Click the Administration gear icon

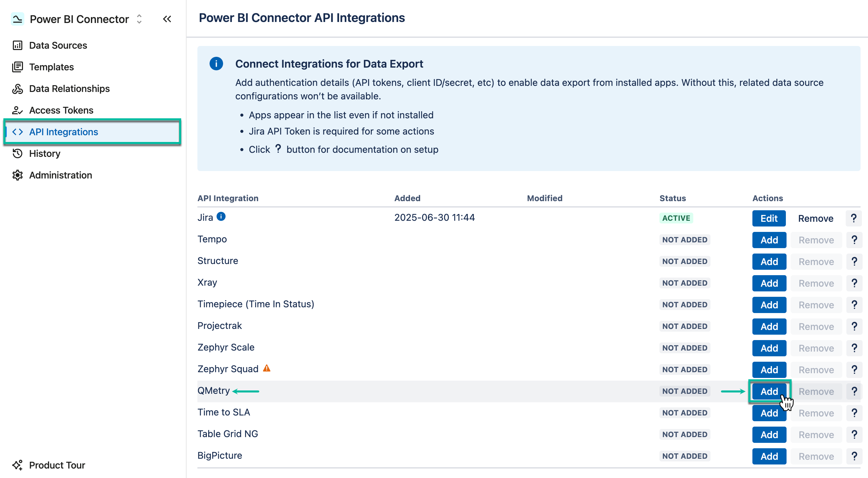(18, 175)
